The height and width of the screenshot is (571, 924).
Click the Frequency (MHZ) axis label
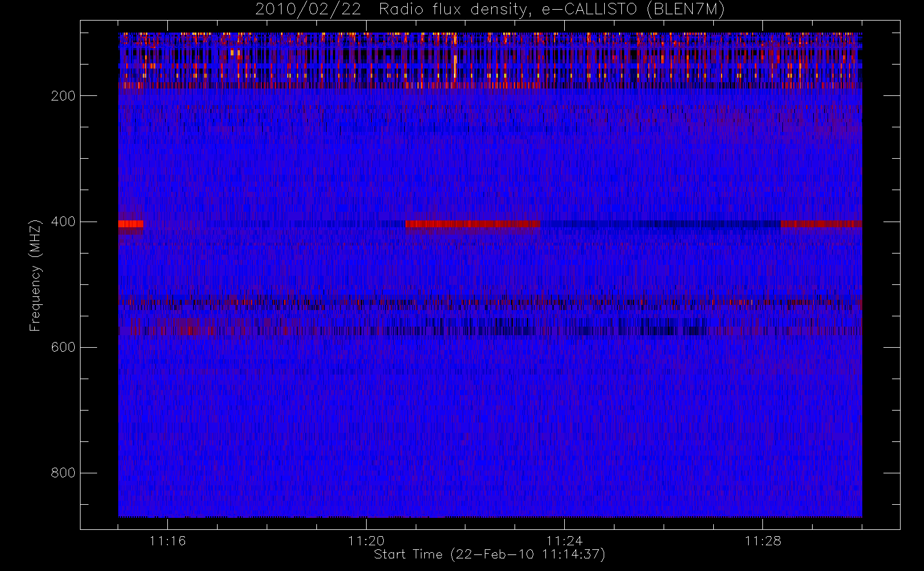[35, 275]
